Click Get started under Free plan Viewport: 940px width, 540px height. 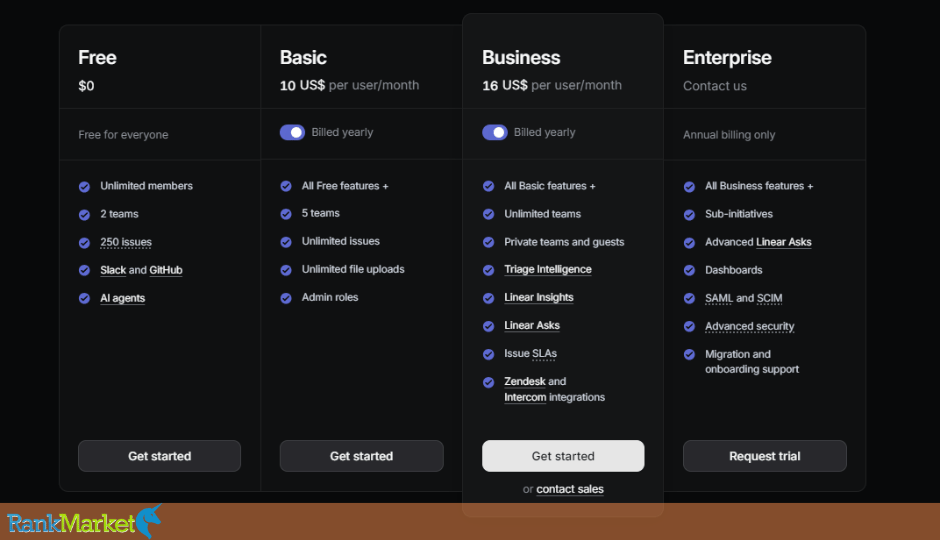(159, 456)
